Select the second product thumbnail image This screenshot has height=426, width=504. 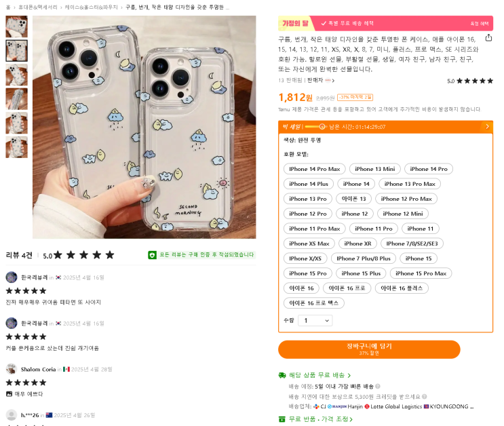click(x=17, y=51)
